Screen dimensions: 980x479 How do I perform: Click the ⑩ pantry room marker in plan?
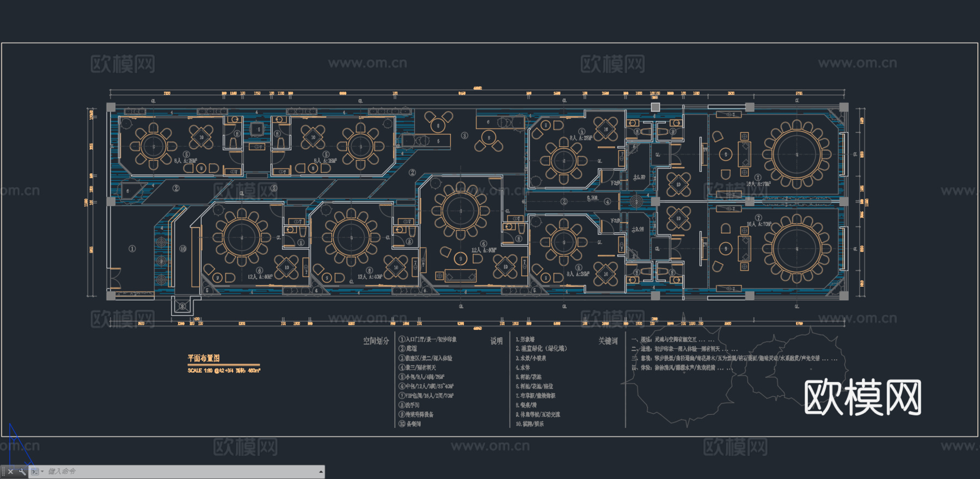tap(183, 249)
